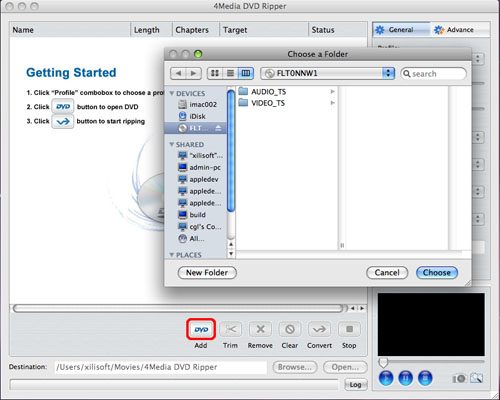This screenshot has width=500, height=400.
Task: Click the DVD Add button in toolbar
Action: click(201, 329)
